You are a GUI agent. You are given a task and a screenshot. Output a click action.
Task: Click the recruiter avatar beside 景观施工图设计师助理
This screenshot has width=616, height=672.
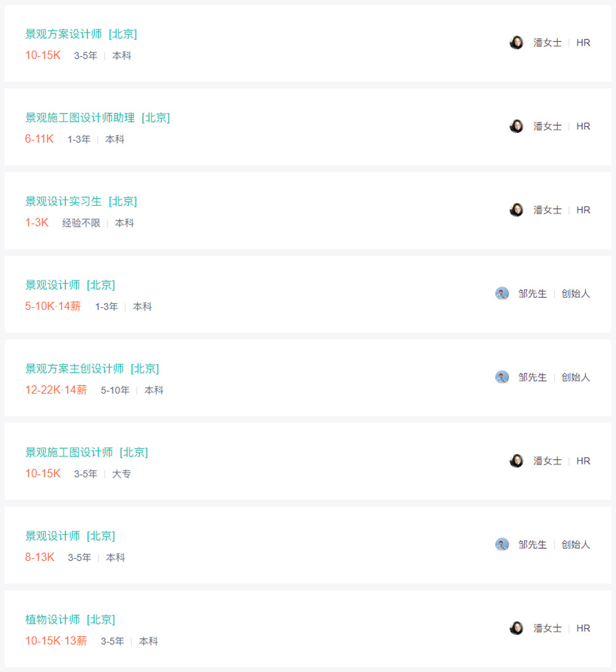point(516,126)
